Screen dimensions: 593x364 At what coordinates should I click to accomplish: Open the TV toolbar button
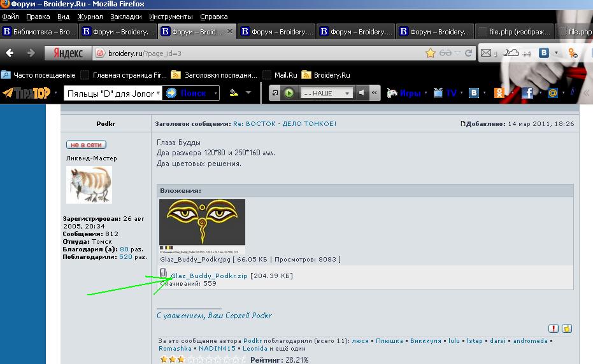445,93
